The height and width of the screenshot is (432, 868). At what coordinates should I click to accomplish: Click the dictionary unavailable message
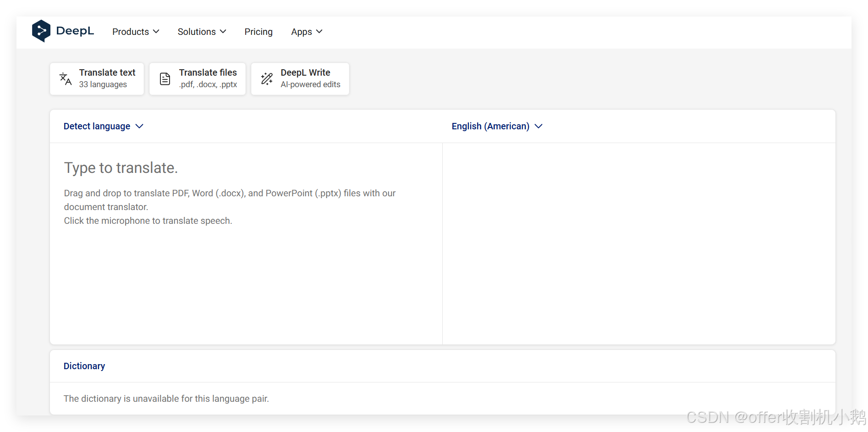click(x=166, y=399)
